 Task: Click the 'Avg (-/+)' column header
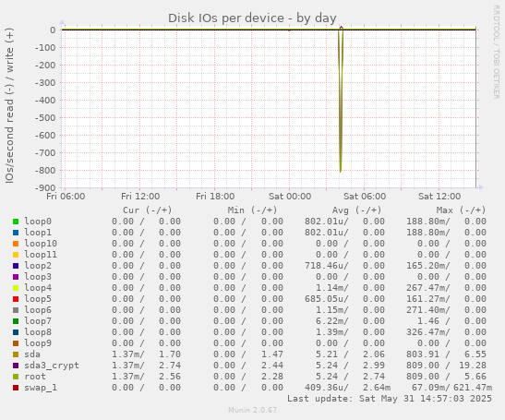[357, 210]
